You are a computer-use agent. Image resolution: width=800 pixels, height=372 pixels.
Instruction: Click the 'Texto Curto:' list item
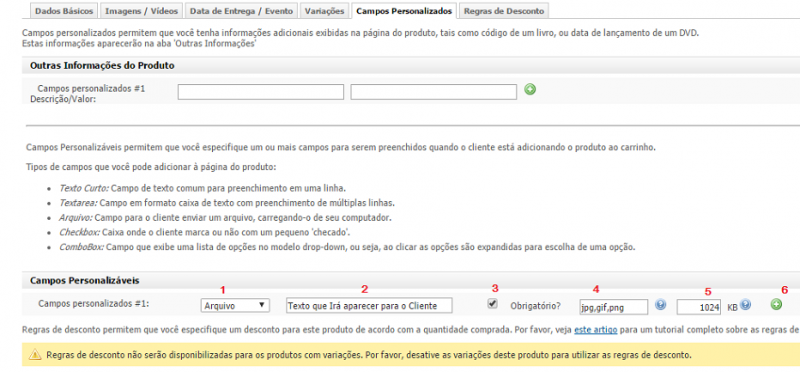203,188
